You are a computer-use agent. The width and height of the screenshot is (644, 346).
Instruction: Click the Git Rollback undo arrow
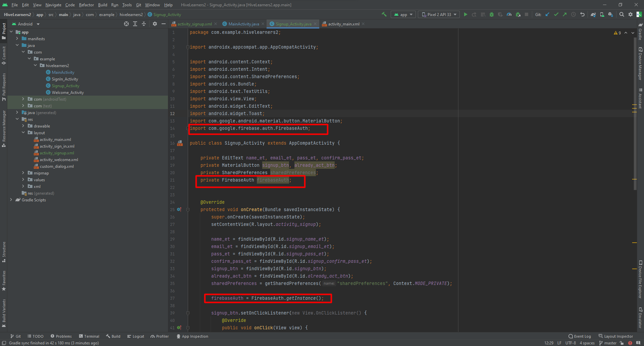coord(582,15)
